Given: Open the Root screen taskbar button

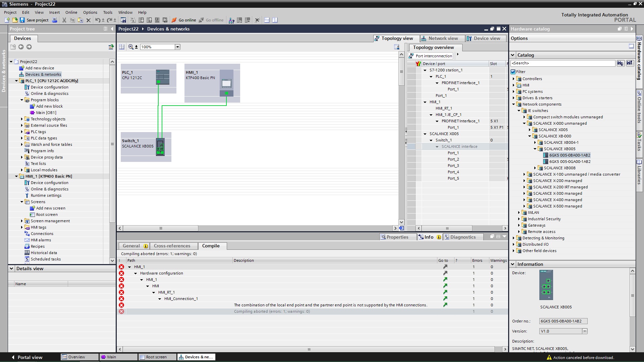Looking at the screenshot, I should tap(157, 357).
